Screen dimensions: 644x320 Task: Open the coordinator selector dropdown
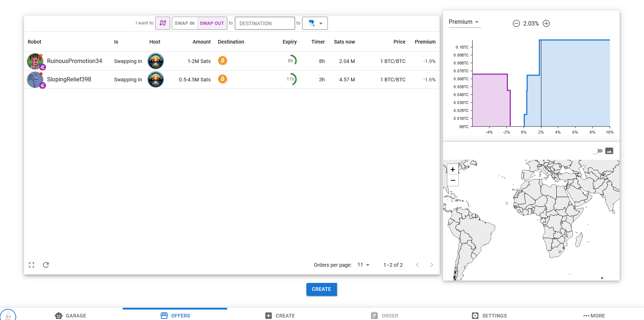(315, 23)
